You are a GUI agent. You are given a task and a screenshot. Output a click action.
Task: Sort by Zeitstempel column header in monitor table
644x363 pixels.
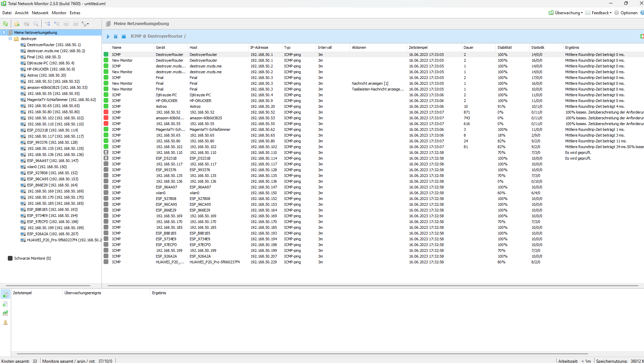[x=434, y=47]
